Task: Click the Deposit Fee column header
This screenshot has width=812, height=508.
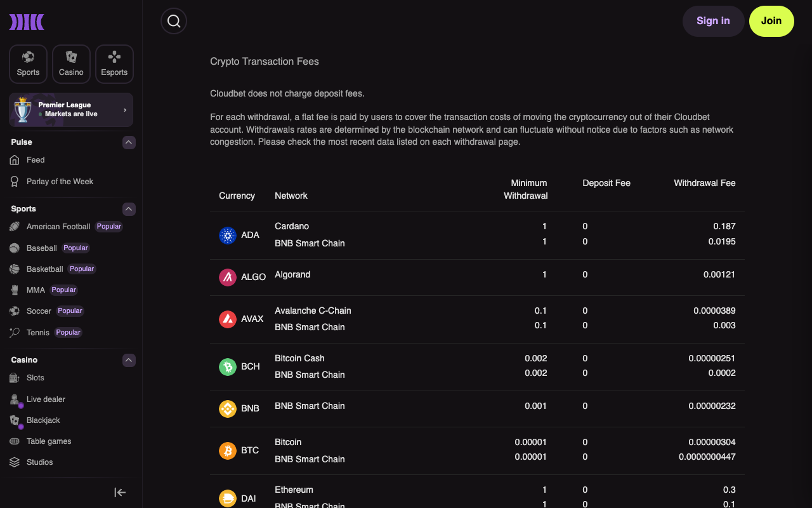Action: click(x=606, y=183)
